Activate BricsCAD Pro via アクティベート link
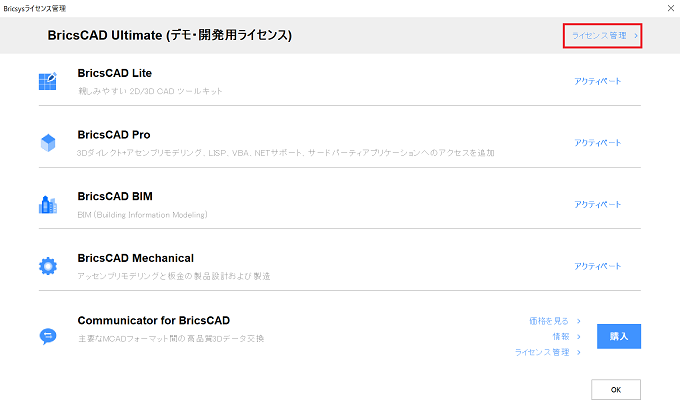This screenshot has height=406, width=680. (598, 143)
